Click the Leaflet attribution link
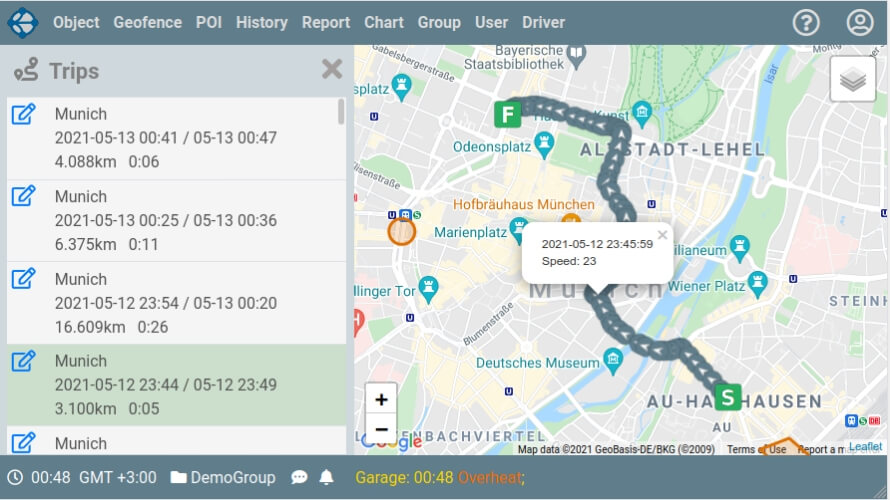This screenshot has height=500, width=890. [x=865, y=448]
